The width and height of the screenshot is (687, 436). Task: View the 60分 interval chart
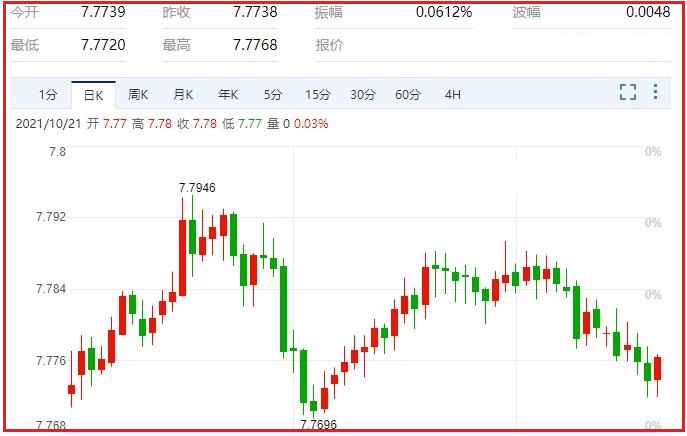(408, 95)
